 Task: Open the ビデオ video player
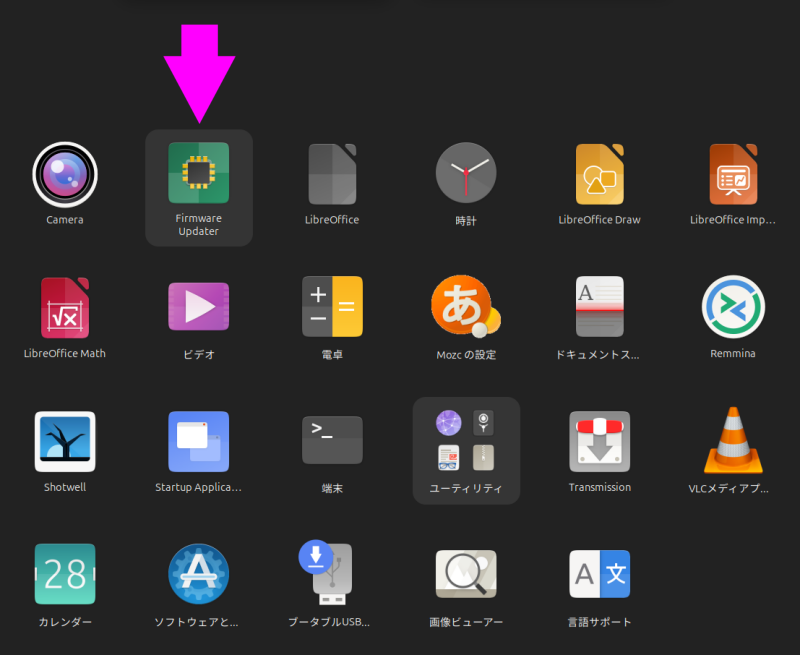click(x=198, y=307)
